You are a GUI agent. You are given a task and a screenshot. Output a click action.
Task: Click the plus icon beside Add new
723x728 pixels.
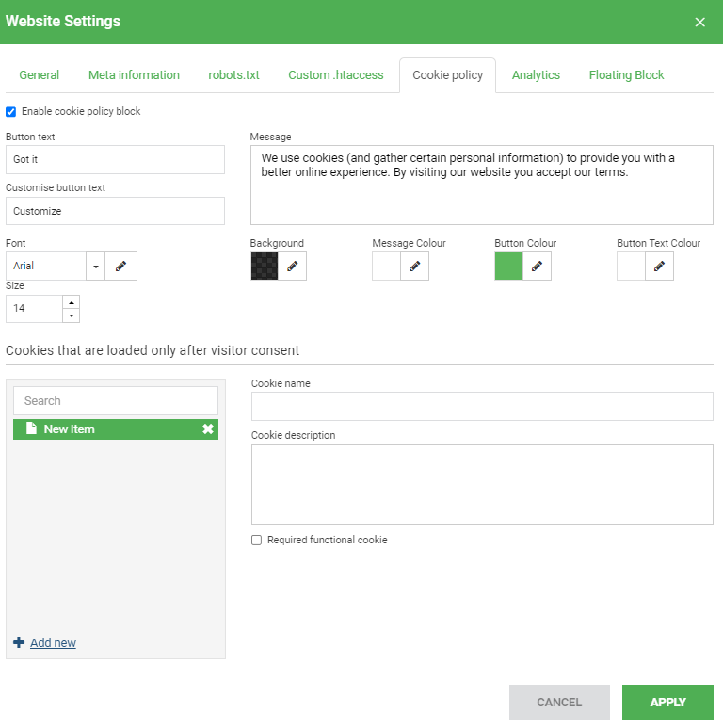click(19, 642)
